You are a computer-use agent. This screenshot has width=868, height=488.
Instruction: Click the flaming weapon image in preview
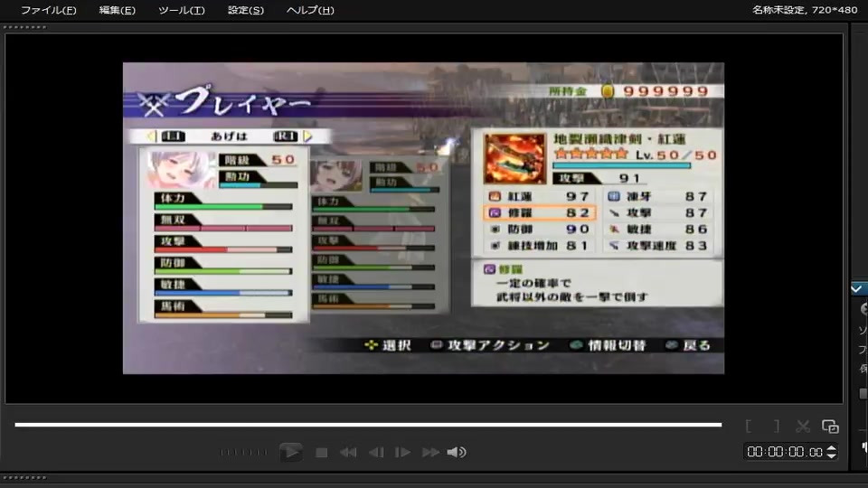(514, 159)
